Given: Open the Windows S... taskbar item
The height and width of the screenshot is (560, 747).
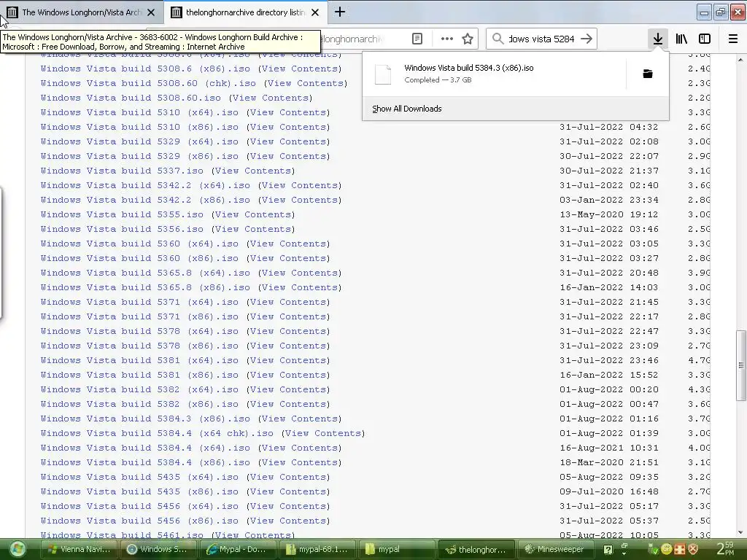Looking at the screenshot, I should 158,549.
